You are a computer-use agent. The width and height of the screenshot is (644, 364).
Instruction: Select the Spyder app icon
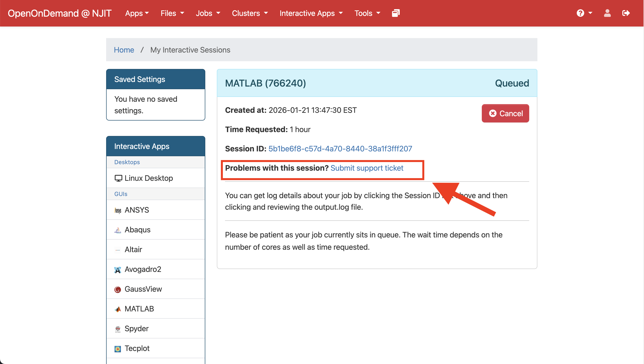pyautogui.click(x=118, y=329)
